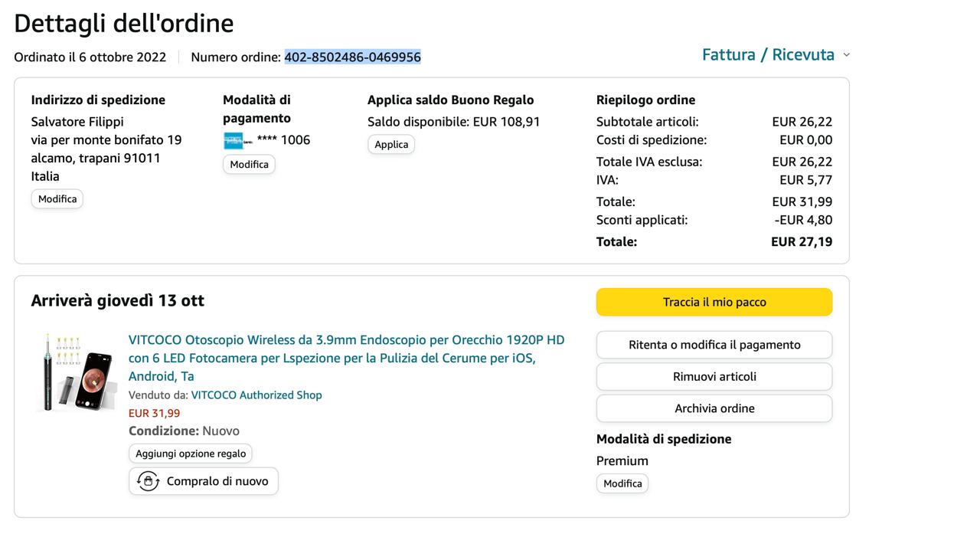Open the otoscope product thumbnail image
980x534 pixels.
coord(75,372)
